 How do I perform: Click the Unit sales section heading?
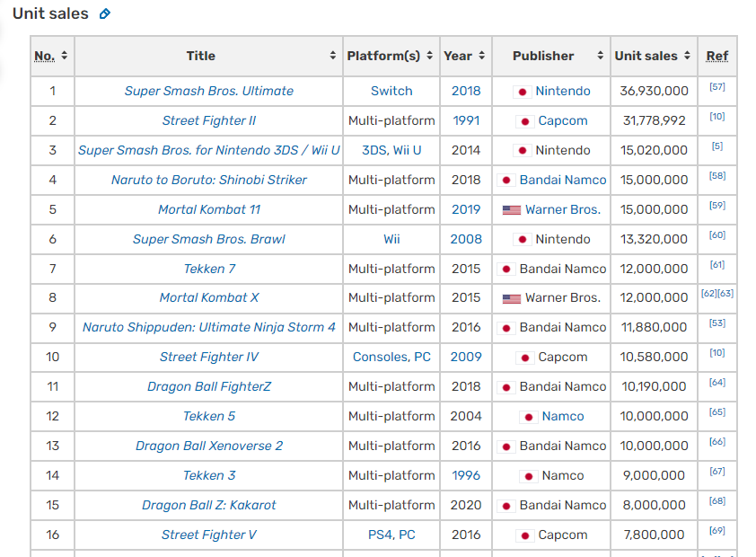point(50,13)
